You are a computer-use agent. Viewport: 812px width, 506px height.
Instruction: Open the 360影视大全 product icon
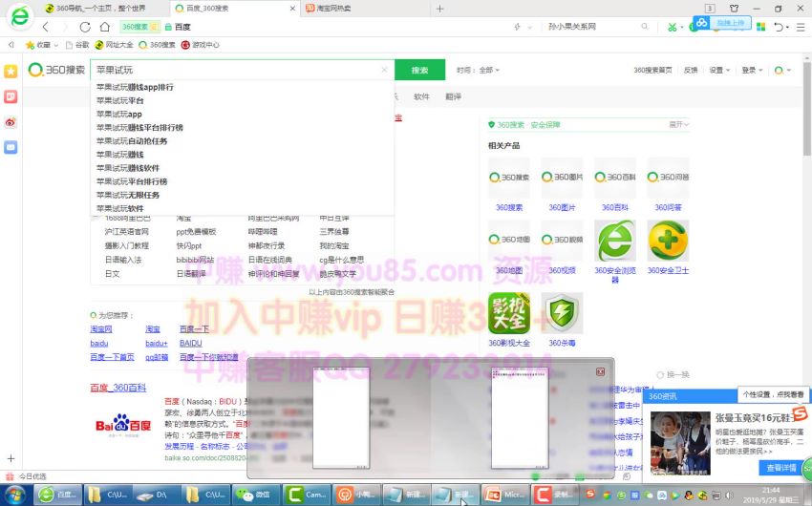509,313
